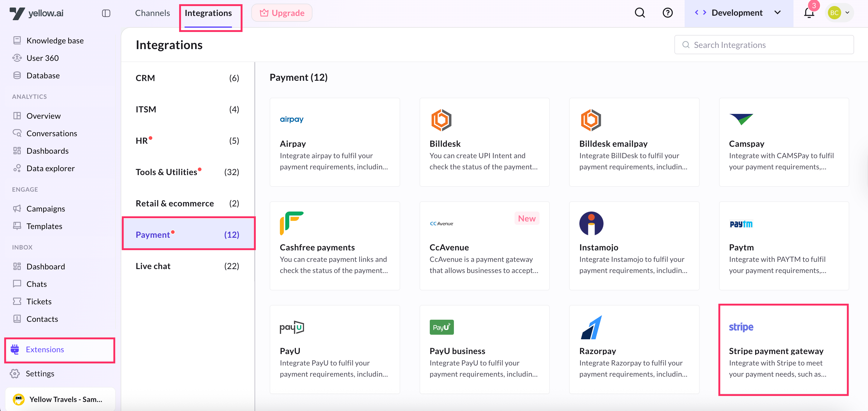This screenshot has width=868, height=411.
Task: Click the Upgrade button
Action: (x=282, y=13)
